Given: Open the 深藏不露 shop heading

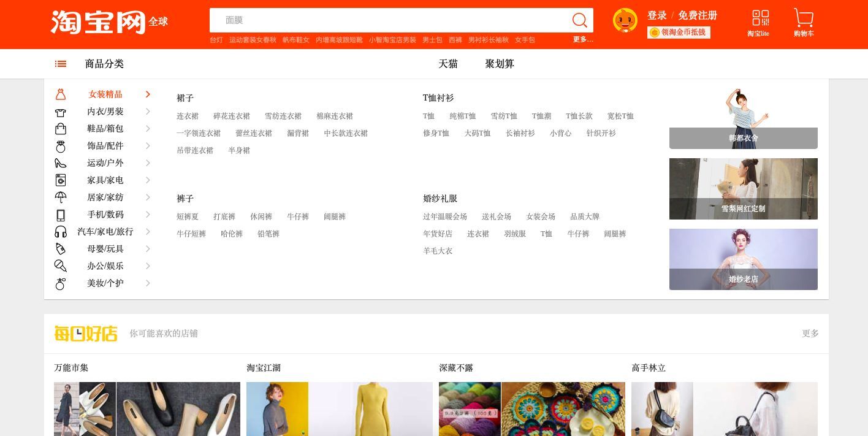Looking at the screenshot, I should [x=456, y=368].
